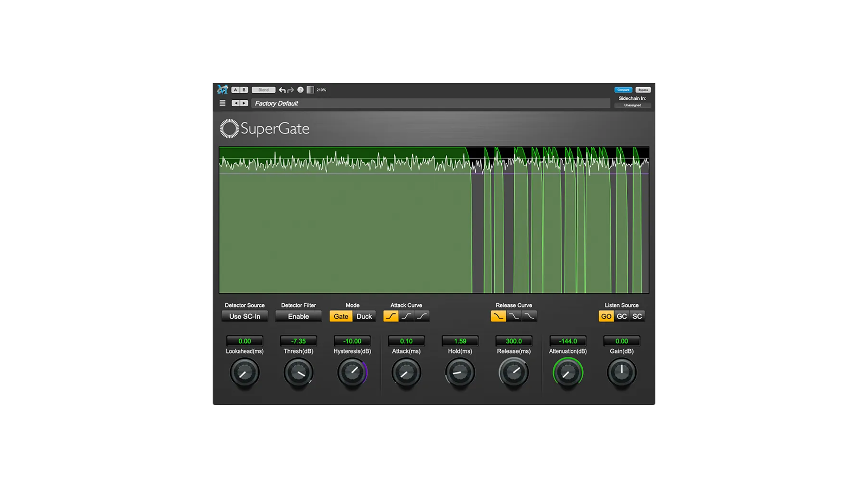The width and height of the screenshot is (868, 488).
Task: Click the Hold(ms) knob
Action: coord(460,373)
